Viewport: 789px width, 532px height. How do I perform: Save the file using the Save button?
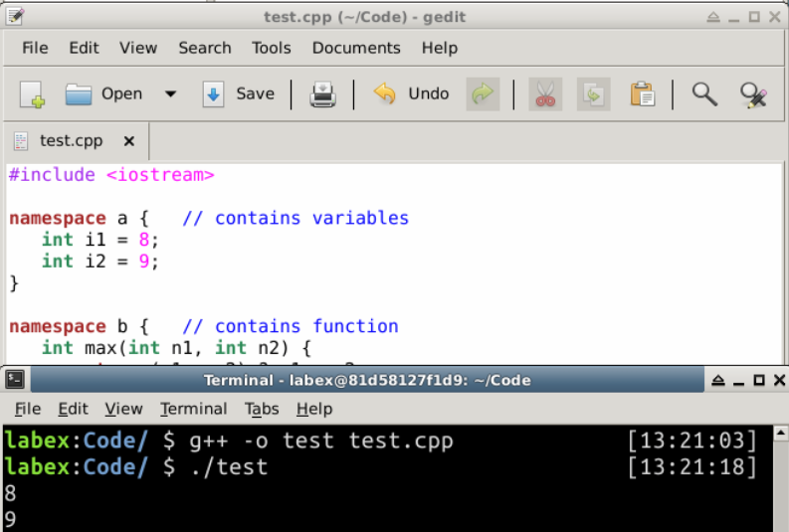point(239,94)
